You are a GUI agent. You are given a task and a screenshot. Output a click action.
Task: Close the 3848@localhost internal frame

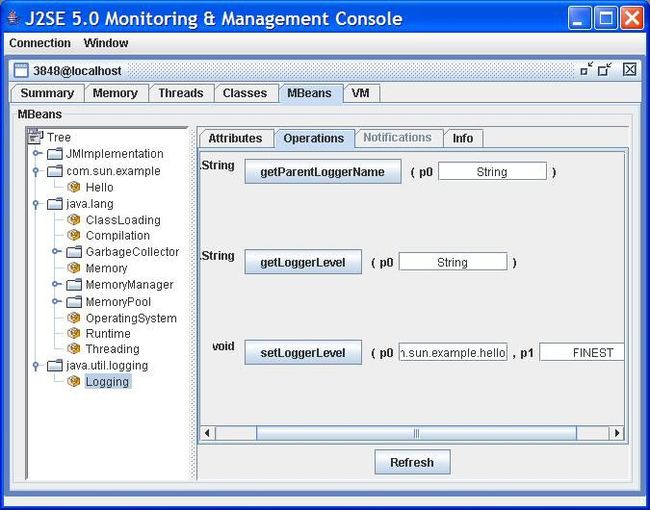630,69
